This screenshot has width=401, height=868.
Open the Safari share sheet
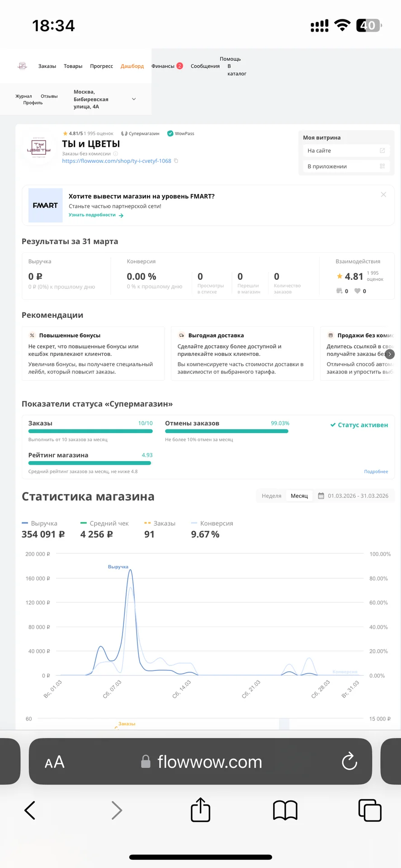201,809
